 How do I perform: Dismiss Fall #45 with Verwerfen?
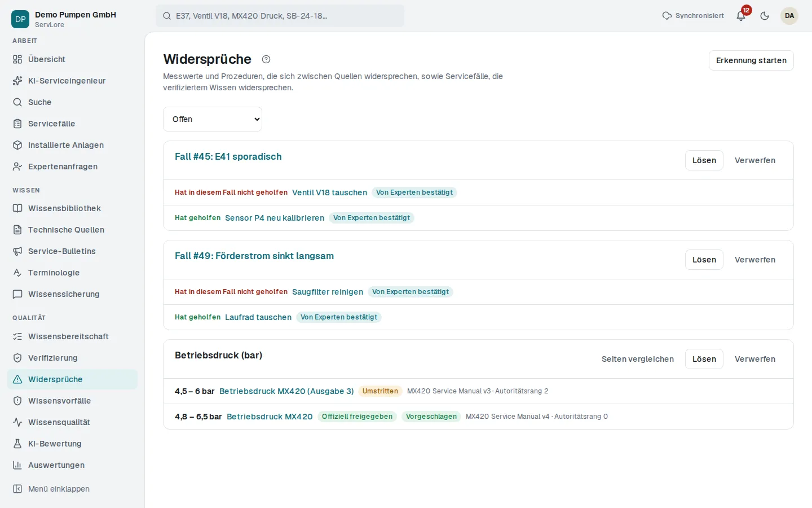(755, 160)
